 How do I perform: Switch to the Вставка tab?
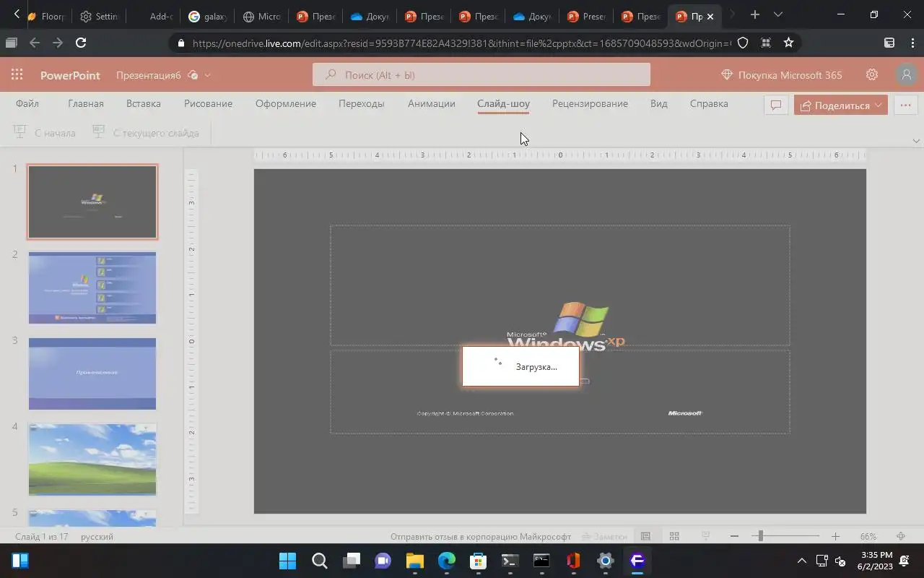point(144,103)
